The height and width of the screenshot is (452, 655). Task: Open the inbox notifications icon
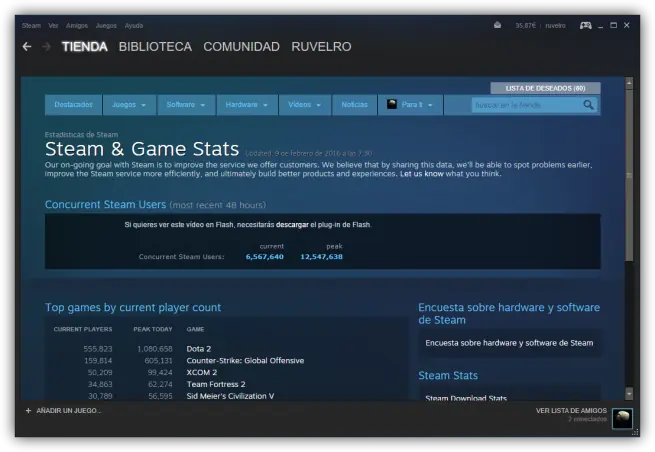click(x=497, y=25)
